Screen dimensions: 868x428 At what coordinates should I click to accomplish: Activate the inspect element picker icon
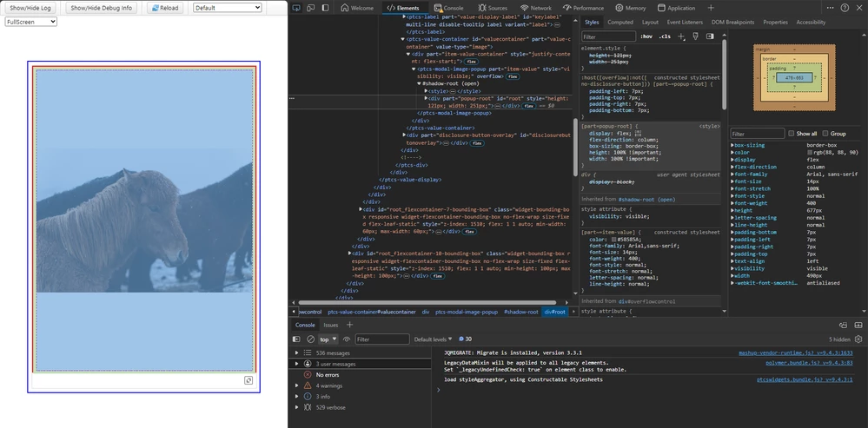pos(296,8)
